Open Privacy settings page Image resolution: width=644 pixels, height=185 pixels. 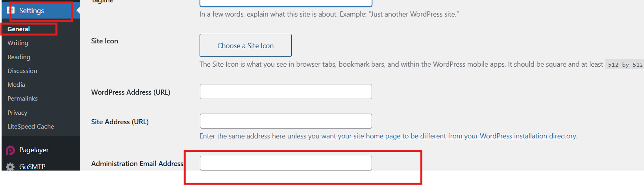point(17,113)
